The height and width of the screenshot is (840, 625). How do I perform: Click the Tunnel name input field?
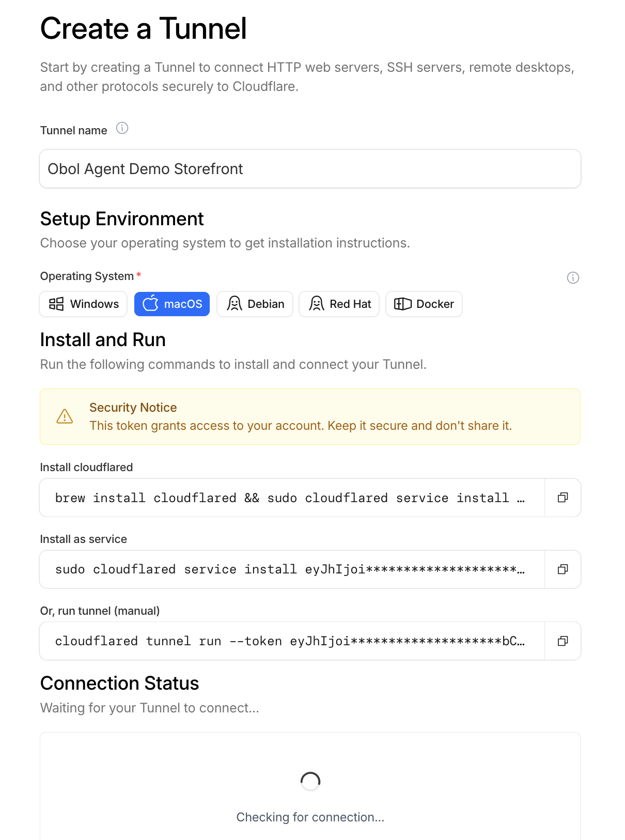(x=310, y=169)
